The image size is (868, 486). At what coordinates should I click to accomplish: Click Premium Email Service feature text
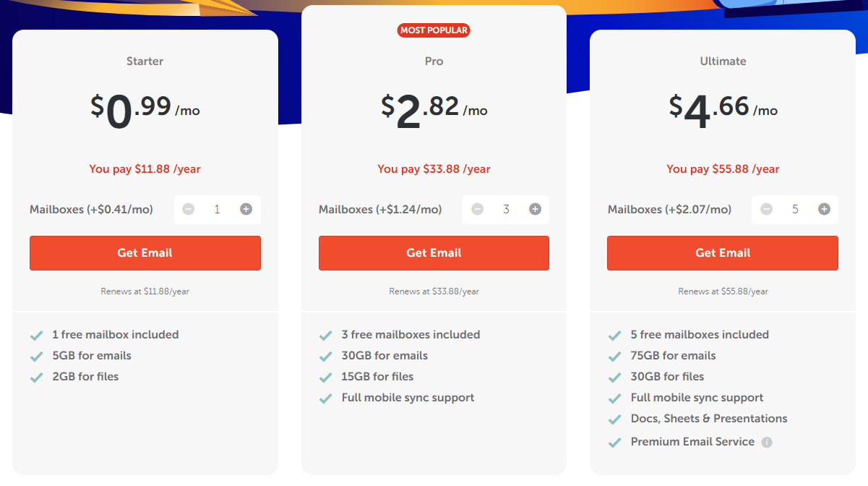click(x=692, y=441)
